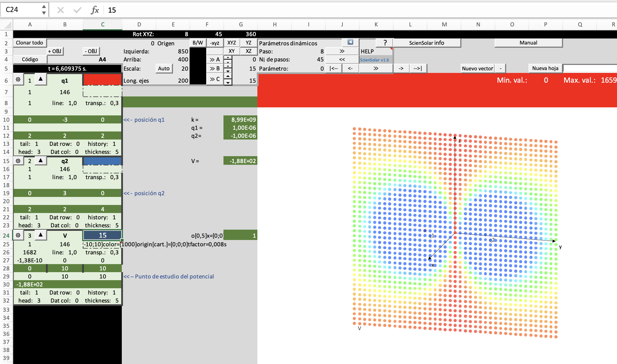Open the Name Box dropdown arrows
617x364 pixels.
click(x=44, y=9)
